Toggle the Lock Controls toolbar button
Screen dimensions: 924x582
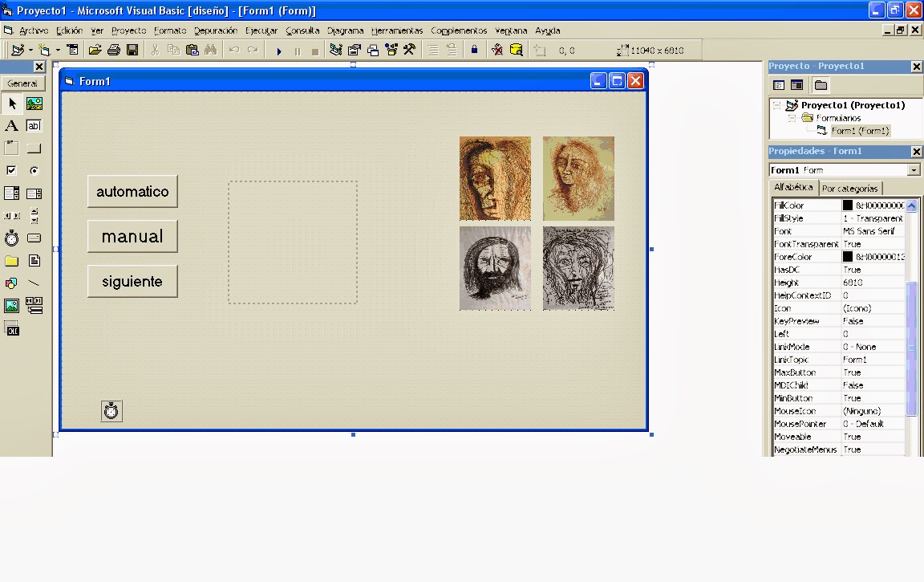click(475, 49)
